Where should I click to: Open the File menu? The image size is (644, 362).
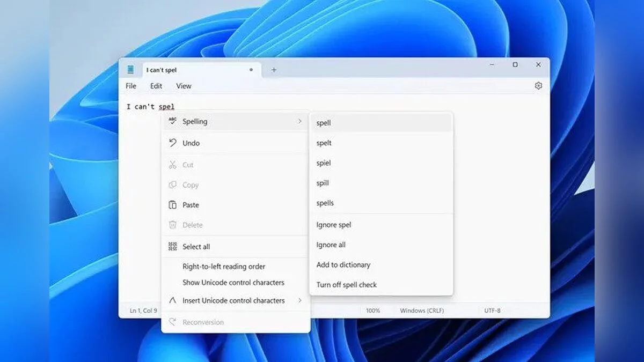[131, 86]
